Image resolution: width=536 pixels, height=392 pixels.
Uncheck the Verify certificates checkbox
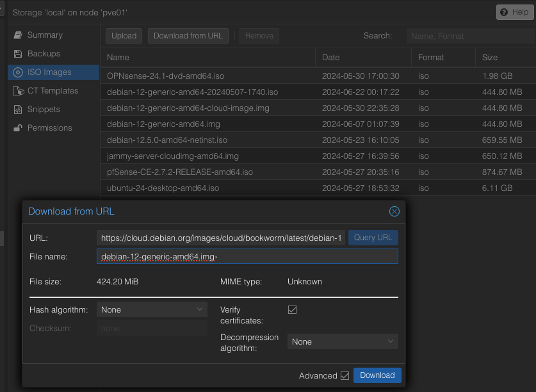pos(293,309)
